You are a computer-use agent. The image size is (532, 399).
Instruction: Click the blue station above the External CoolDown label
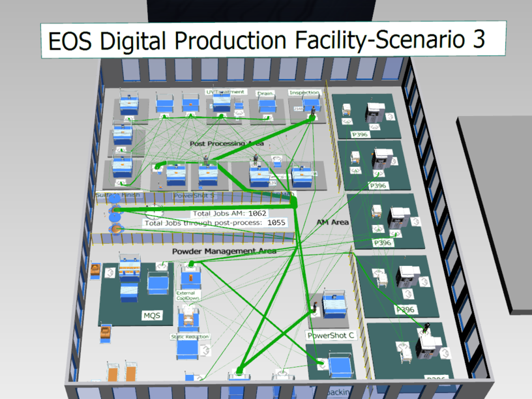pos(190,276)
